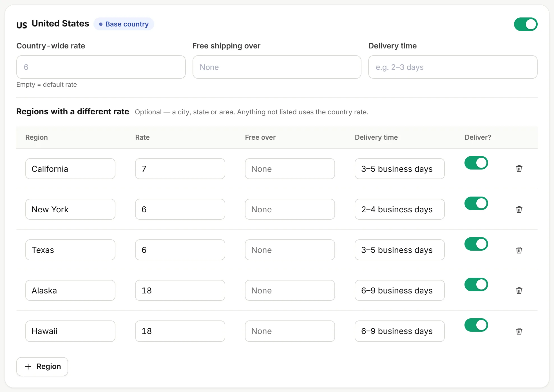Click the Base country badge

124,24
